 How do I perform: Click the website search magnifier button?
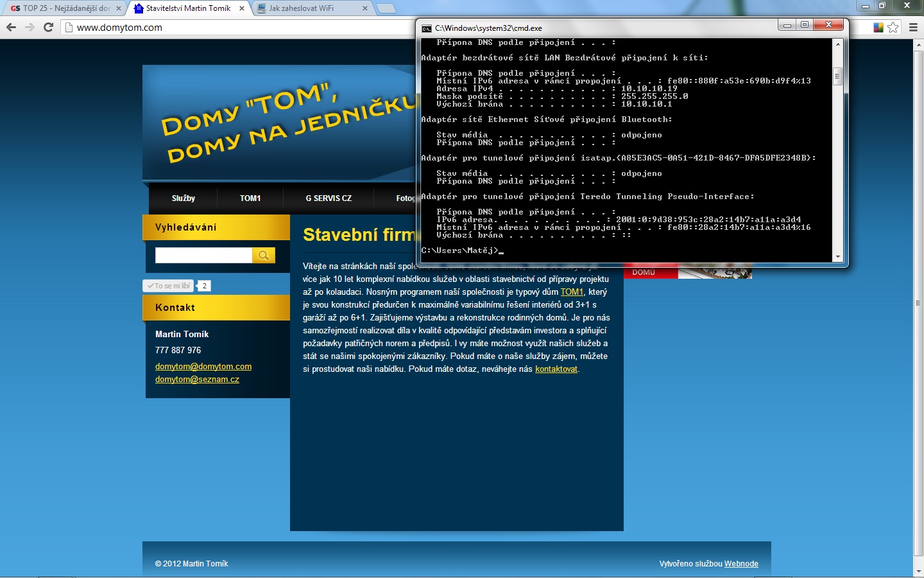(264, 256)
